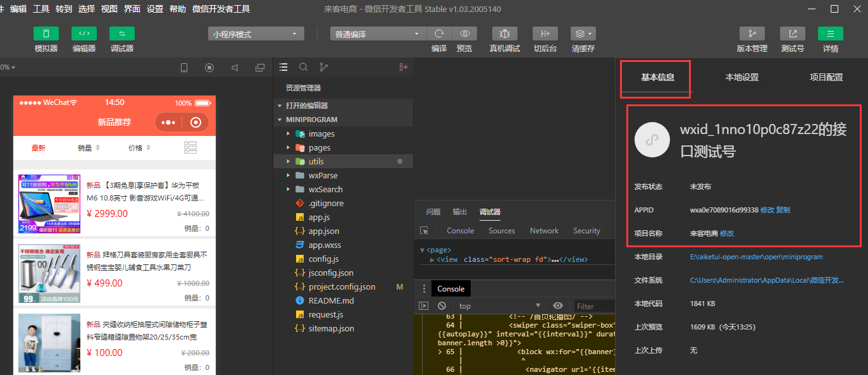This screenshot has height=375, width=868.
Task: Toggle 销量 sort order in simulator
Action: pos(89,148)
